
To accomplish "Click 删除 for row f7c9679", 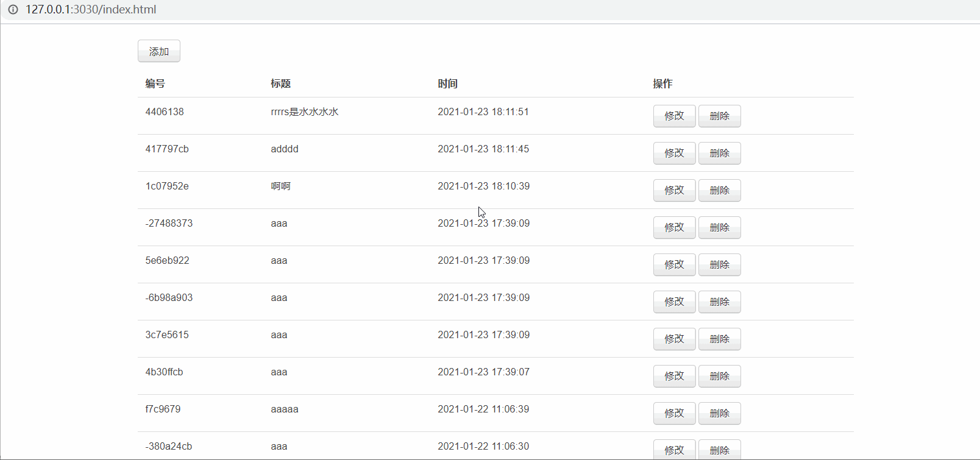I will [720, 413].
